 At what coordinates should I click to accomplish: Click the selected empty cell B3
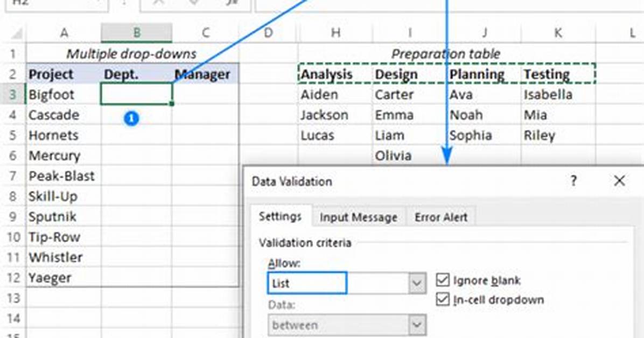tap(136, 94)
